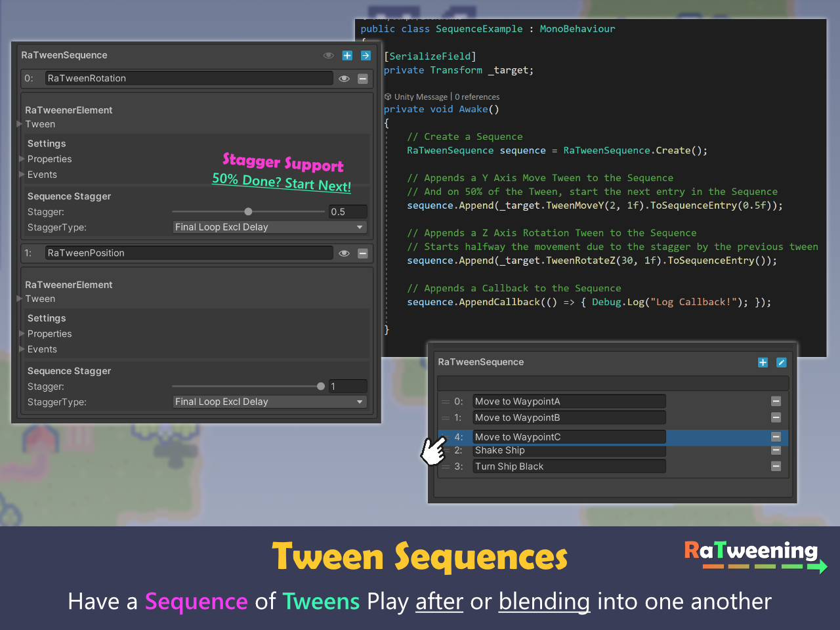Click the drag handle of the Move to WaypointB row
Viewport: 840px width, 630px height.
click(x=446, y=418)
